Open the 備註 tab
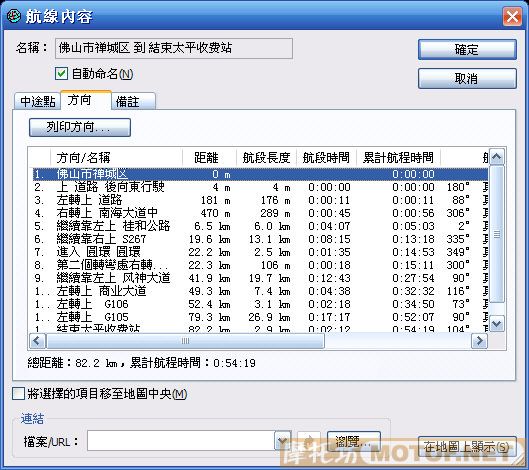This screenshot has width=529, height=470. coord(133,101)
